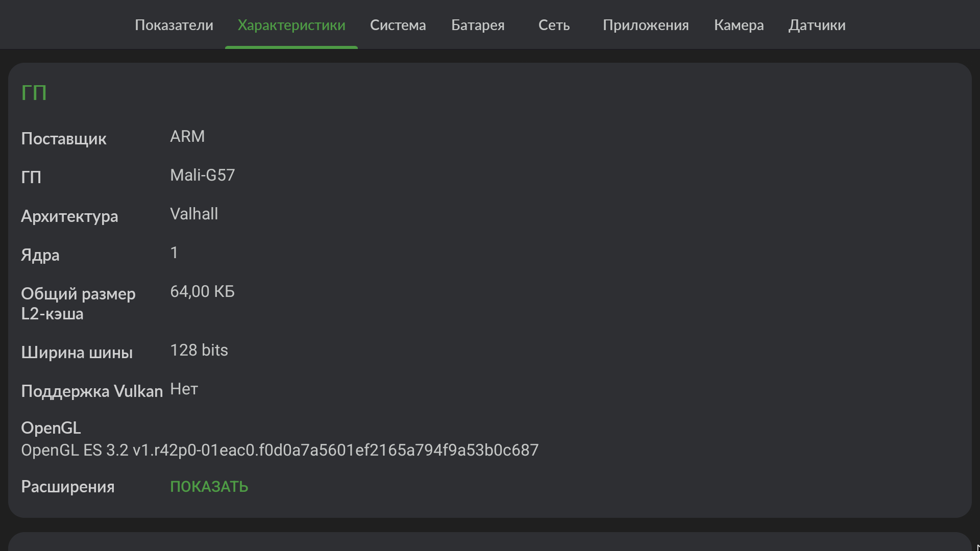The image size is (980, 551).
Task: Select the Характеристики tab
Action: pos(291,25)
